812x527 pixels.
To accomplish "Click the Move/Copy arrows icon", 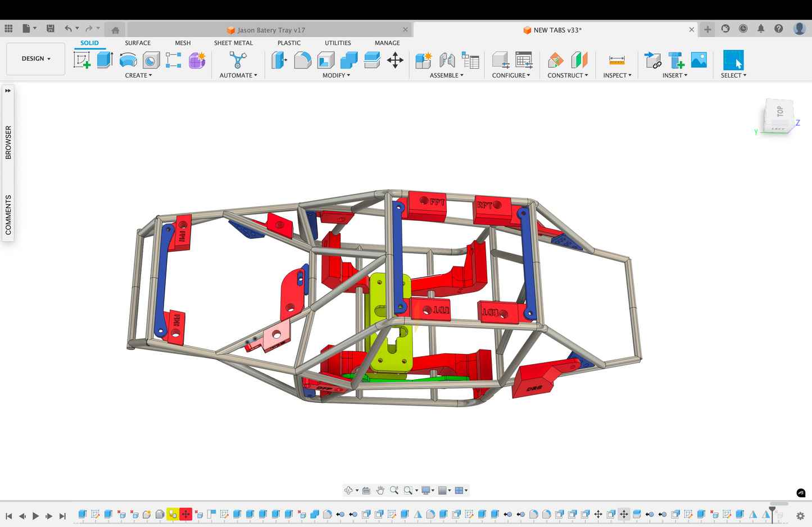I will [395, 60].
